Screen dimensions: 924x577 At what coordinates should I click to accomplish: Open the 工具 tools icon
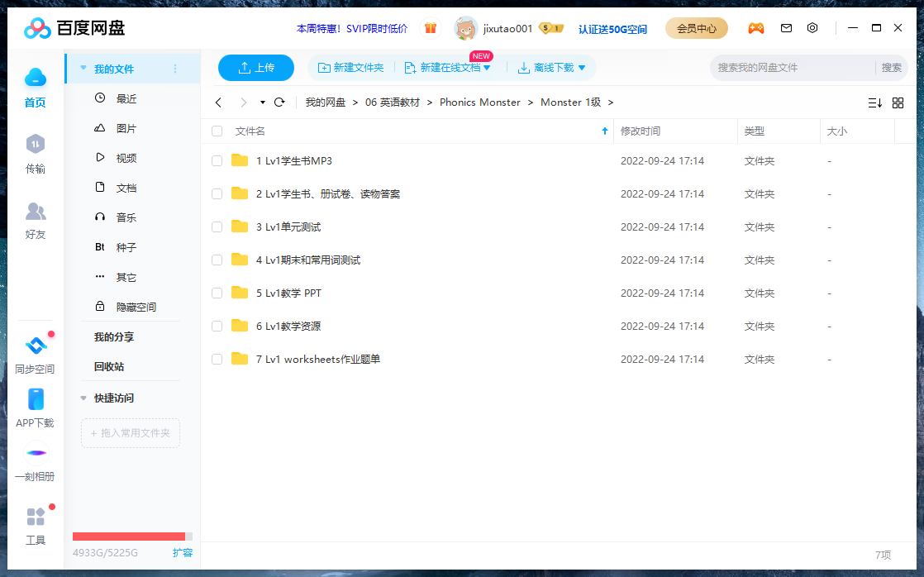click(x=36, y=517)
